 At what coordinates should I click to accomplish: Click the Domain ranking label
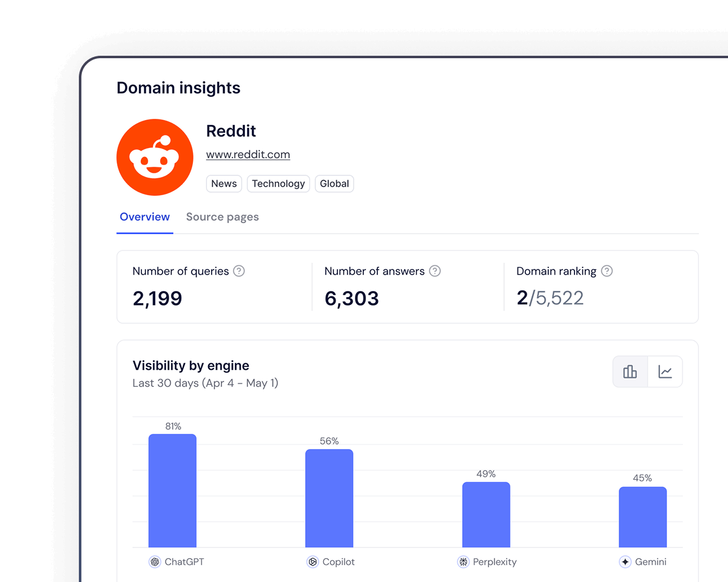pyautogui.click(x=556, y=271)
